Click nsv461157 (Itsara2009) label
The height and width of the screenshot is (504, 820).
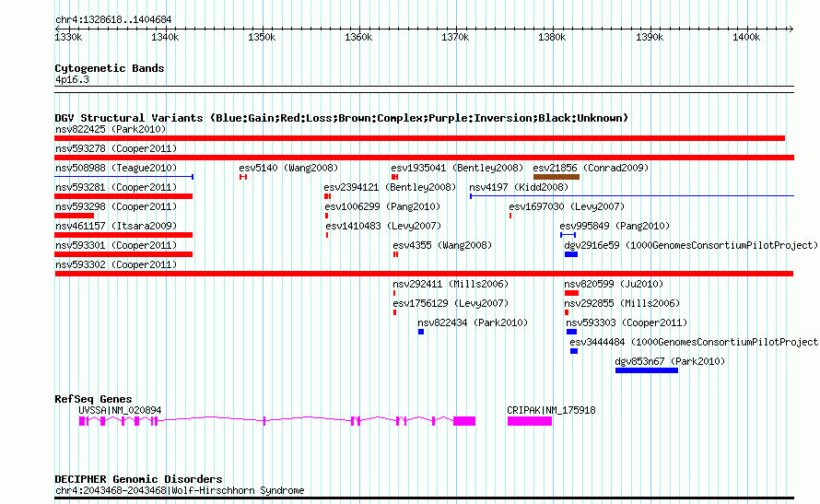pos(116,226)
